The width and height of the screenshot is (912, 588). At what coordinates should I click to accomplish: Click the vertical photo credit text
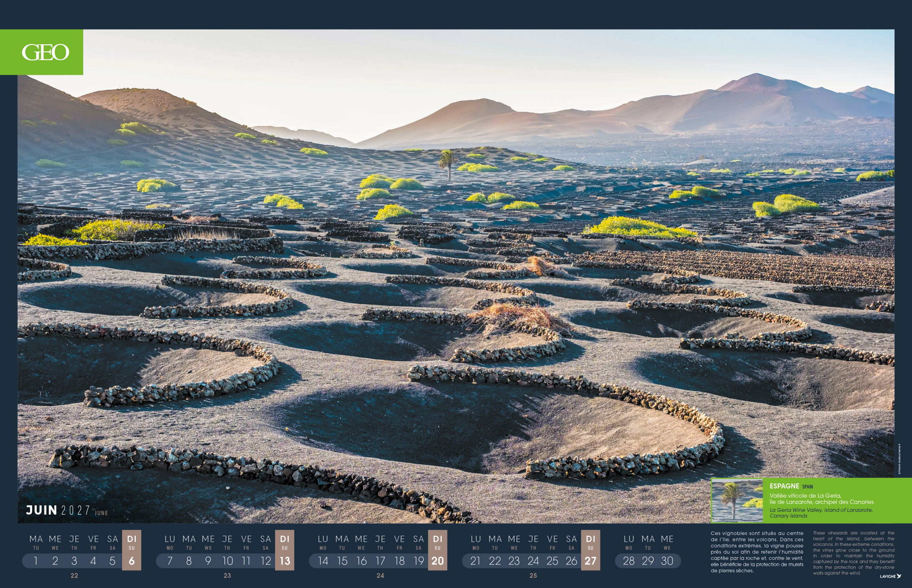click(899, 459)
